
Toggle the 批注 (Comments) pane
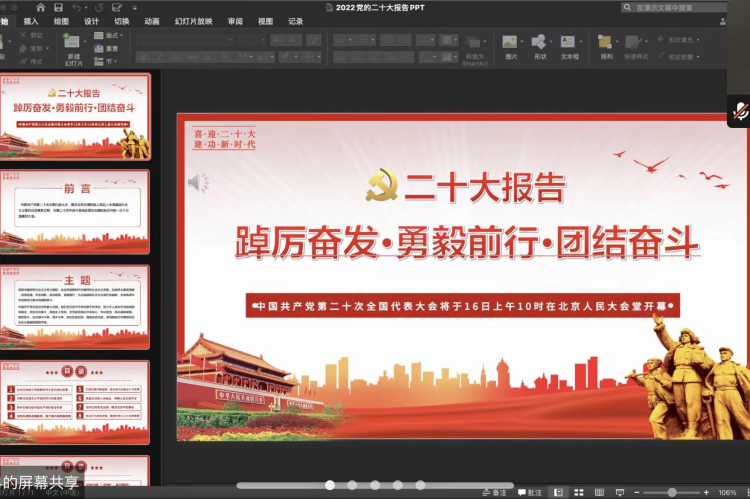tap(530, 492)
